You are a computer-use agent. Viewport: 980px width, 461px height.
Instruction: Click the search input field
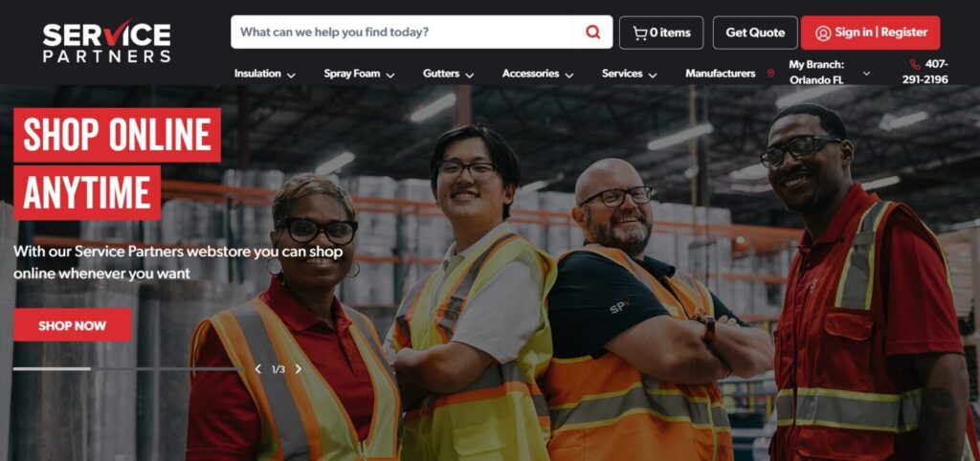click(x=401, y=32)
